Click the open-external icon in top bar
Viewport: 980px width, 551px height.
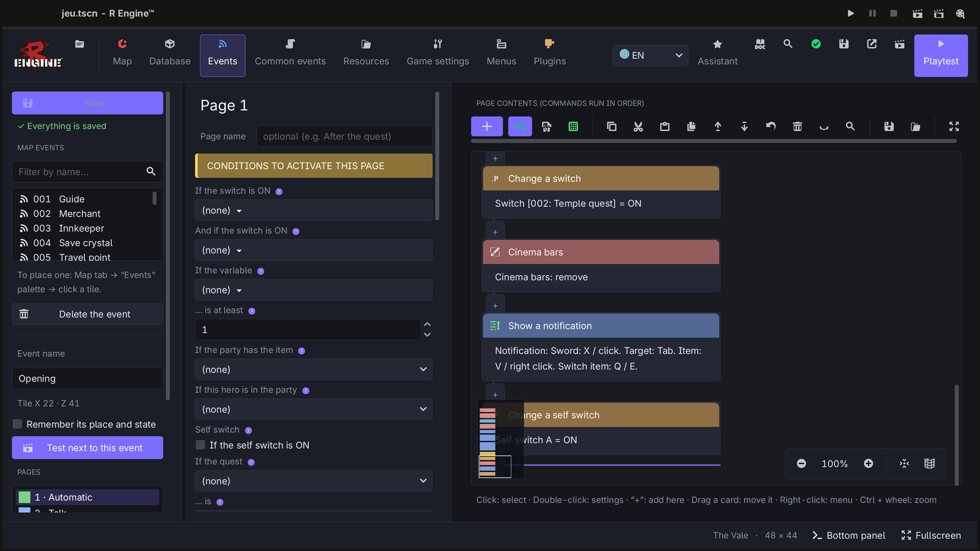pyautogui.click(x=872, y=44)
